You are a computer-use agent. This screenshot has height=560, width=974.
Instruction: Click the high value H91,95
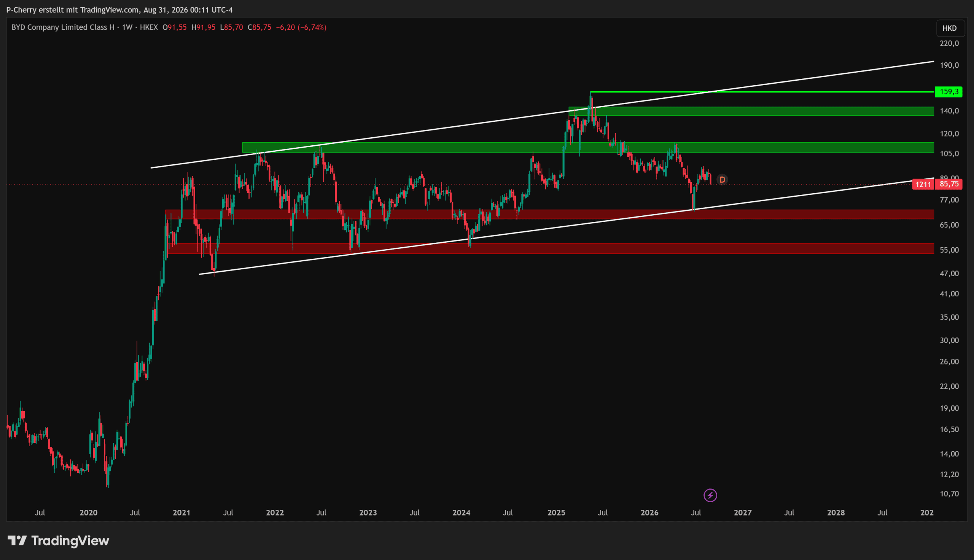tap(204, 27)
